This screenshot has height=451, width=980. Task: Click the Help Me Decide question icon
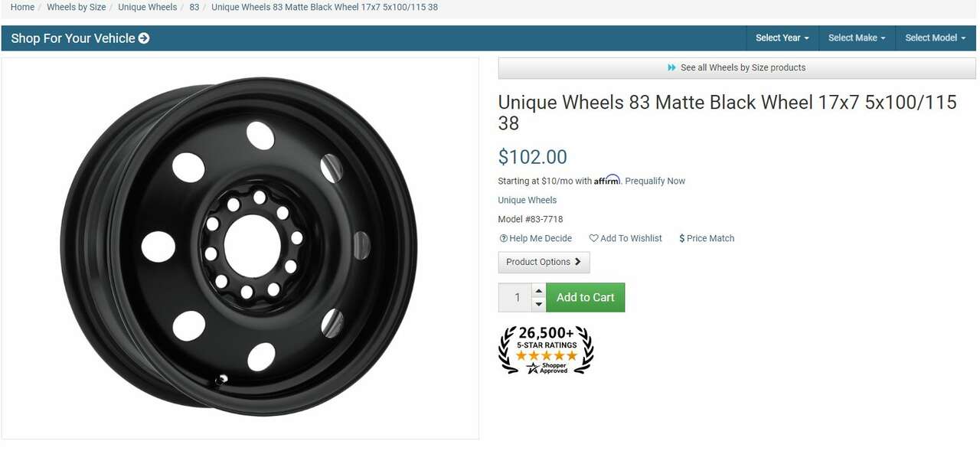click(504, 239)
